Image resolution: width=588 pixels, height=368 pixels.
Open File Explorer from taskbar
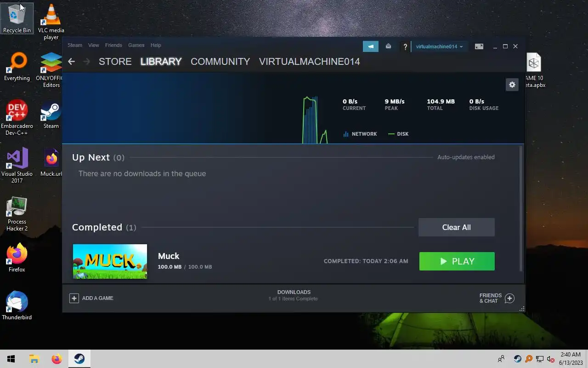click(34, 359)
